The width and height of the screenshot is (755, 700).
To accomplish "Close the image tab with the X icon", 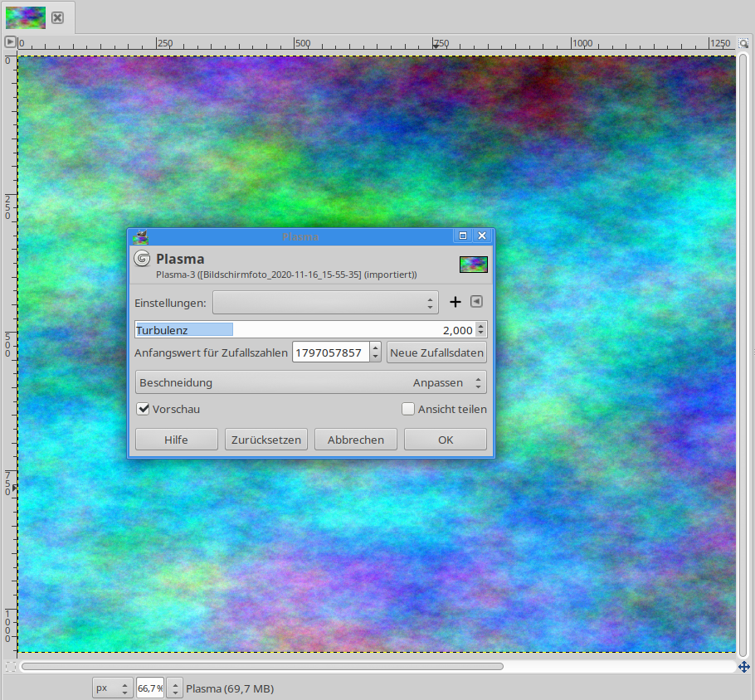I will (57, 17).
